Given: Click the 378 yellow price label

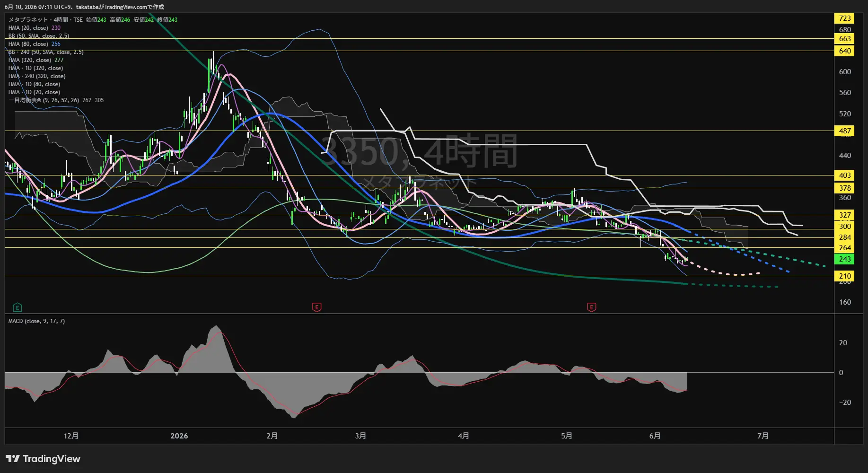Looking at the screenshot, I should coord(844,188).
